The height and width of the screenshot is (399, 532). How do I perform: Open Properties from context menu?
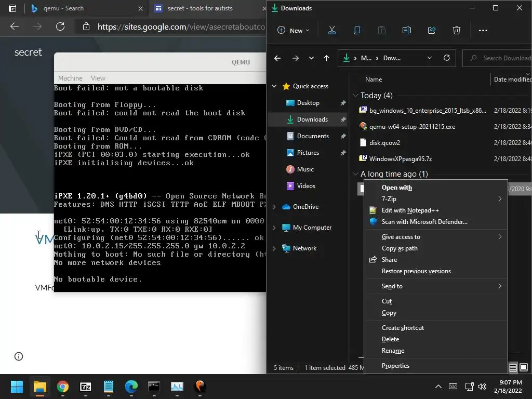point(436,366)
